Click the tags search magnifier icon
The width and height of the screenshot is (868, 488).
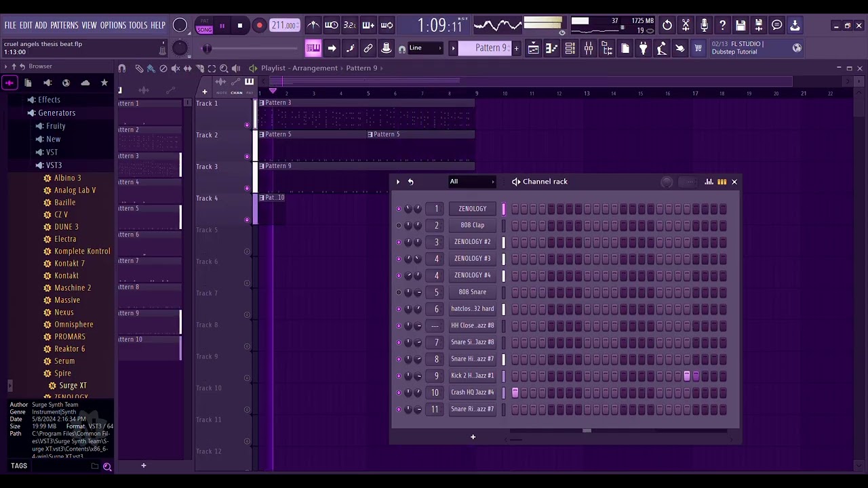coord(107,466)
